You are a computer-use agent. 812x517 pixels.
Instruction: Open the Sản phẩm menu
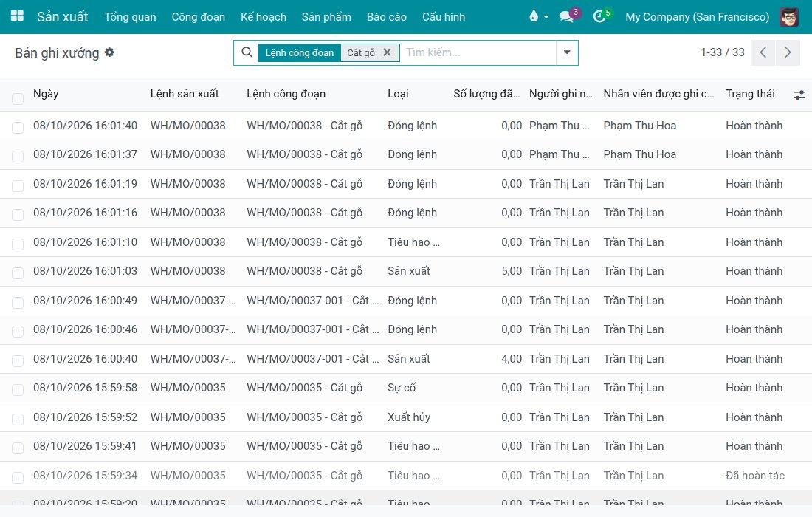[x=326, y=16]
